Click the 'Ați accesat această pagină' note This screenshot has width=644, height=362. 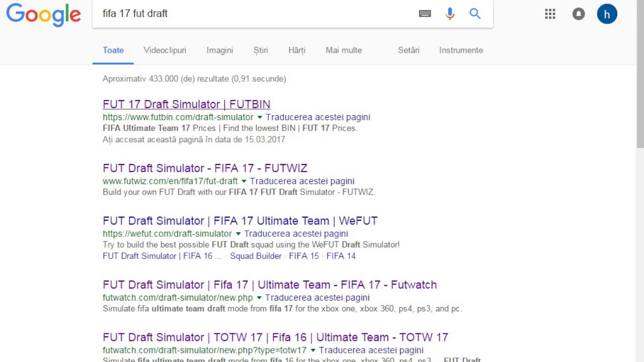point(195,140)
